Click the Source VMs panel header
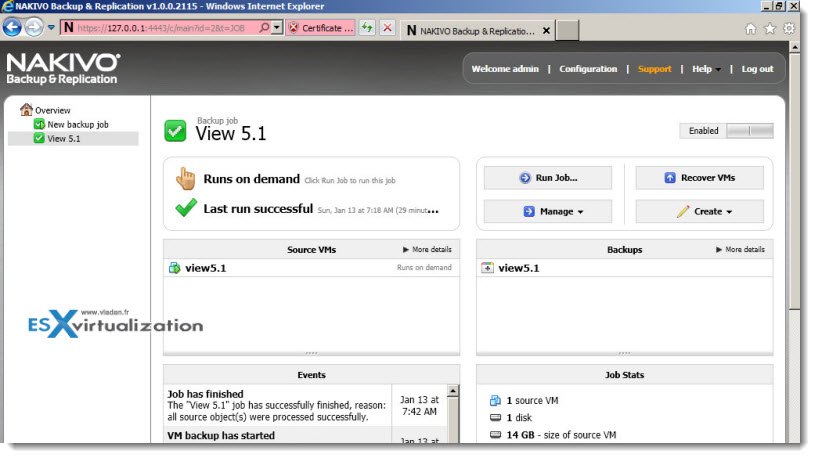 click(x=311, y=250)
